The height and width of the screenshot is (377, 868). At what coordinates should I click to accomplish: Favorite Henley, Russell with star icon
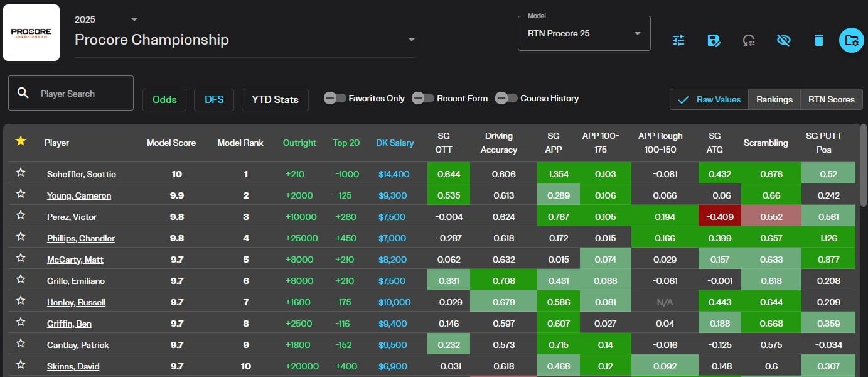(21, 300)
